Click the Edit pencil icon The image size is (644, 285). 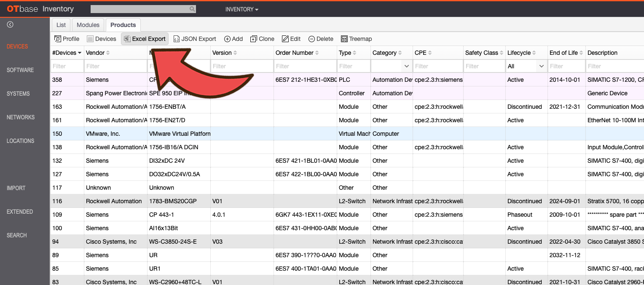click(285, 39)
